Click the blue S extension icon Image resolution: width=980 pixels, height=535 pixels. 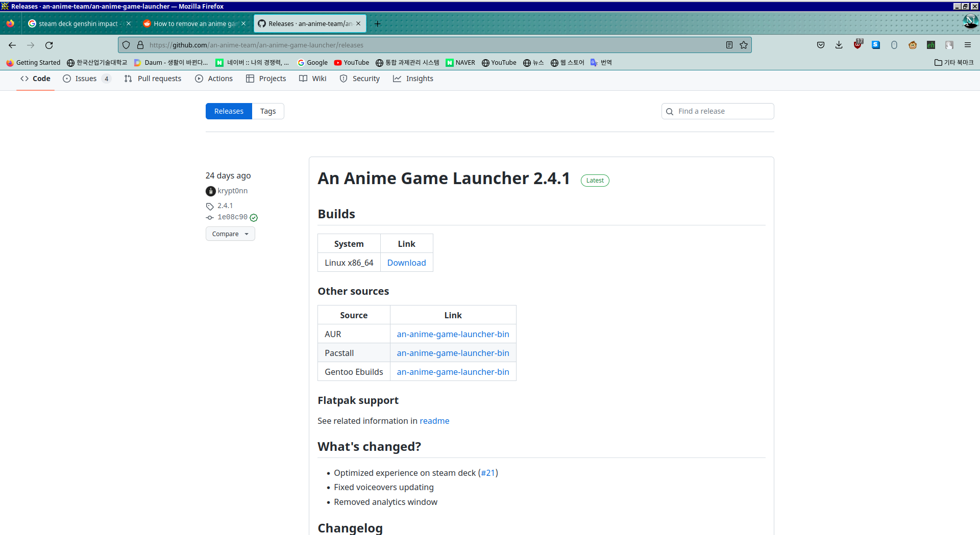876,45
